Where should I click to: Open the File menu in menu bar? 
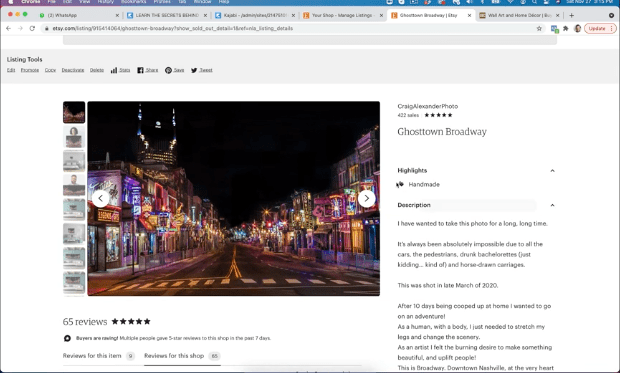point(51,2)
